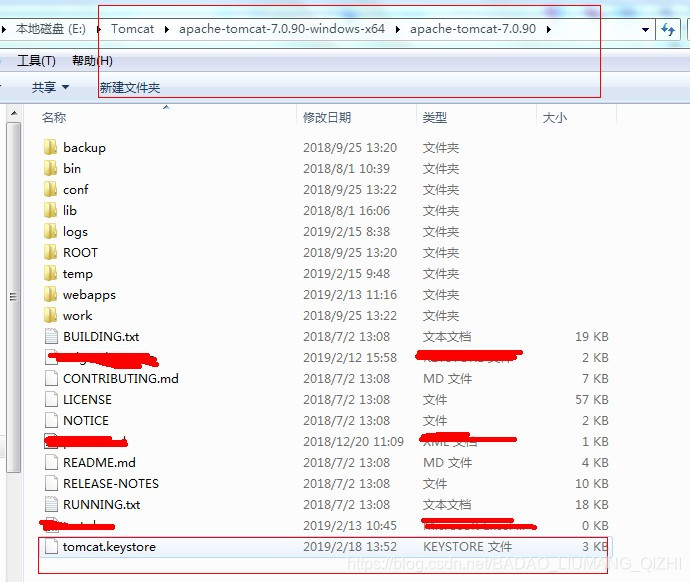Viewport: 690px width, 582px height.
Task: Click the 2018/12/20 11:09 date cell
Action: coord(353,442)
